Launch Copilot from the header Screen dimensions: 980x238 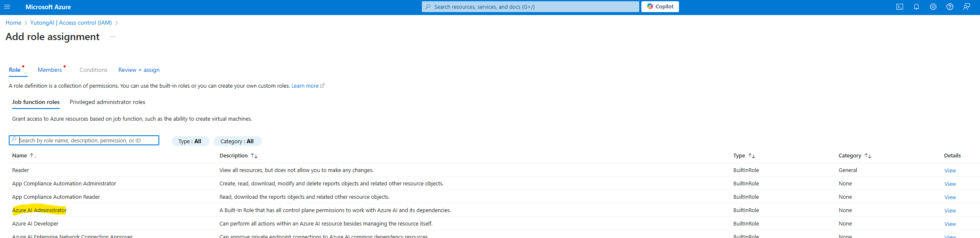click(x=660, y=7)
